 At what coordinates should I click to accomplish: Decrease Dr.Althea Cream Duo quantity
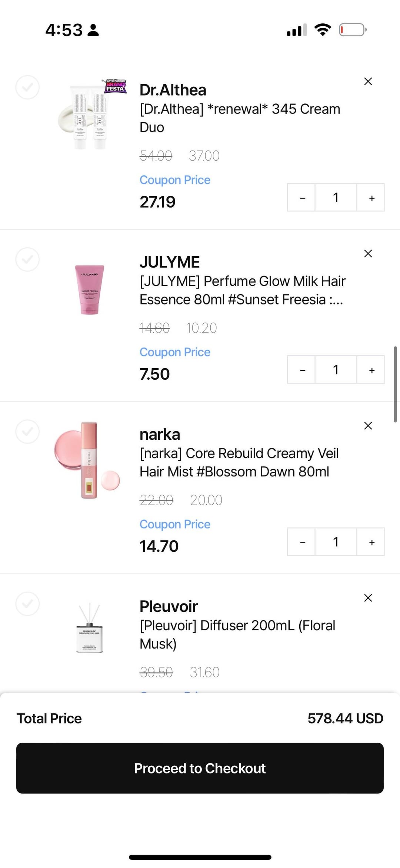302,198
